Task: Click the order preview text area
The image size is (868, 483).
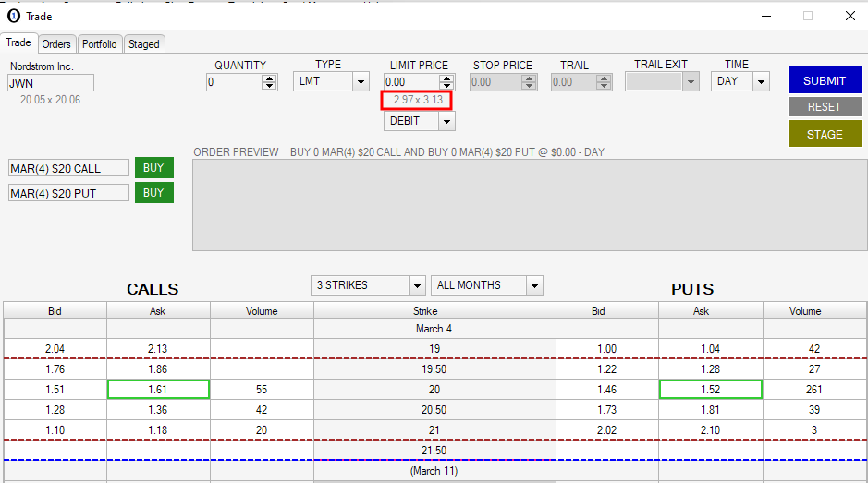Action: point(530,205)
